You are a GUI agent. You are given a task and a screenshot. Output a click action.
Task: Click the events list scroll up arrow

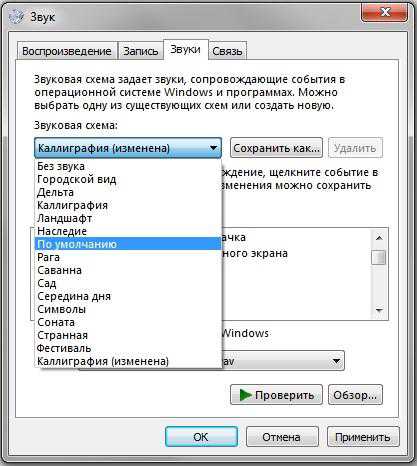pos(379,238)
